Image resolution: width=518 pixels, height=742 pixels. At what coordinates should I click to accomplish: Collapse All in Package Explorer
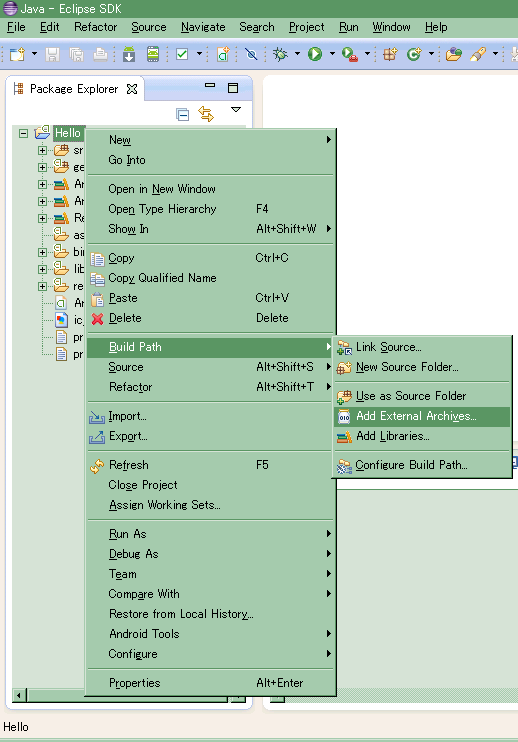point(183,115)
